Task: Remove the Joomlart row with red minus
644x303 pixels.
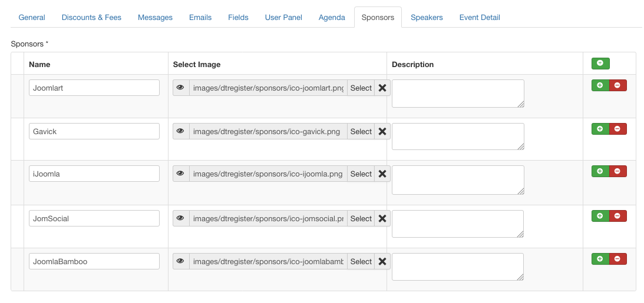Action: point(617,85)
